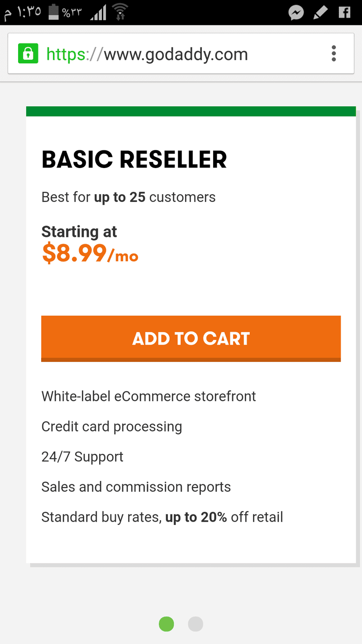Open the Messenger notification icon
Viewport: 362px width, 644px height.
[296, 13]
